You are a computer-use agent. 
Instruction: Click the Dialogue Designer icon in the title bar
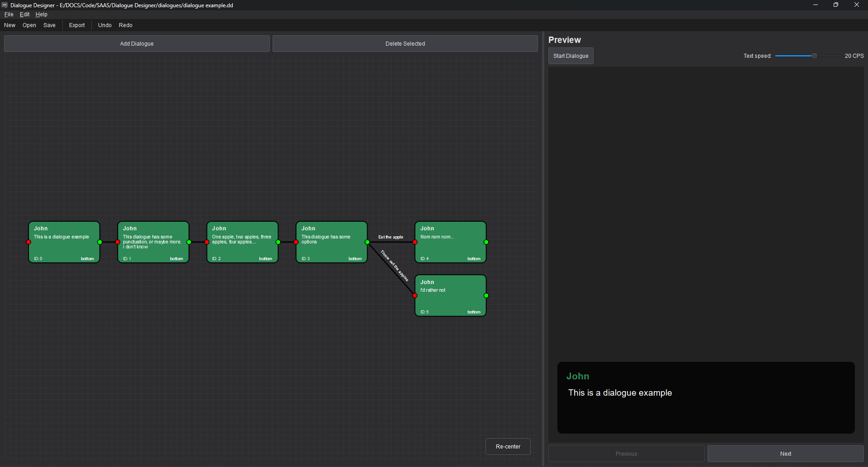[x=5, y=5]
